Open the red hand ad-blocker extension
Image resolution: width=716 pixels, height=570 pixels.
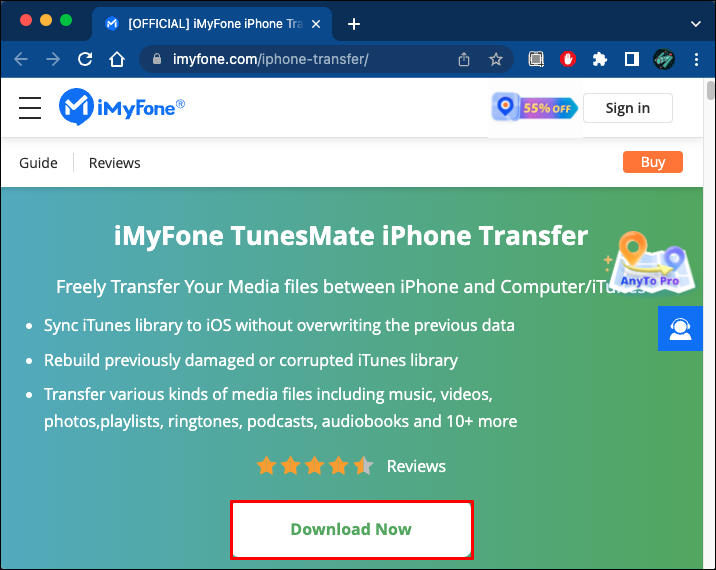tap(568, 59)
